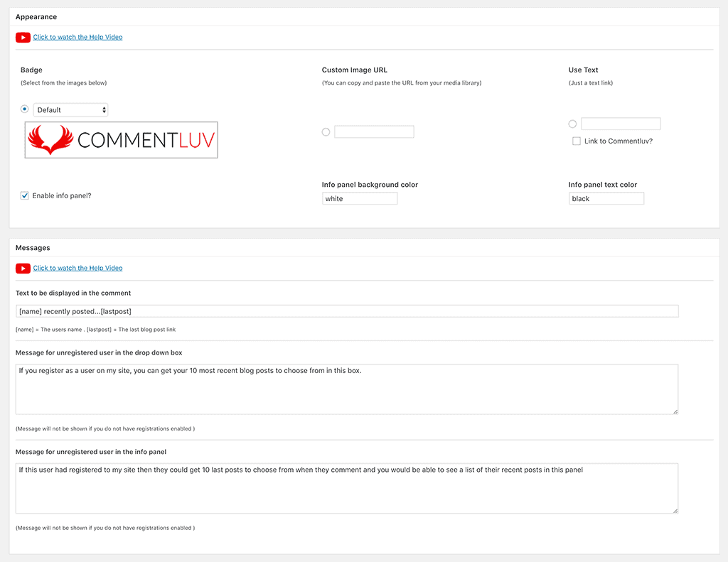Screen dimensions: 728x562
Task: Click the Messages section header
Action: (32, 247)
